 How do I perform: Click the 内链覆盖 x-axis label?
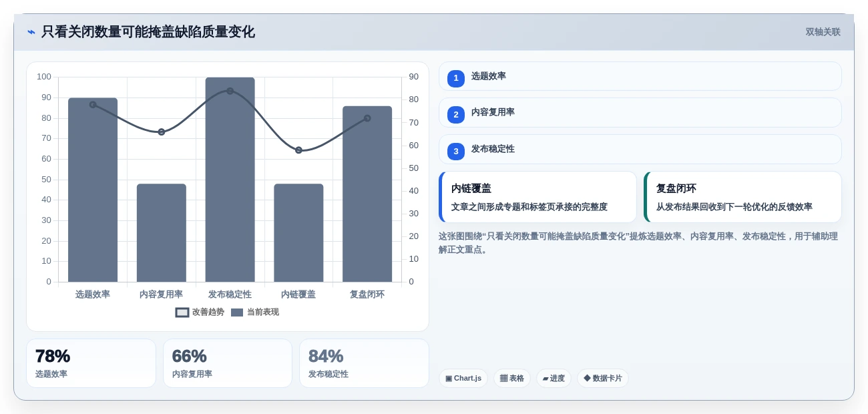298,294
